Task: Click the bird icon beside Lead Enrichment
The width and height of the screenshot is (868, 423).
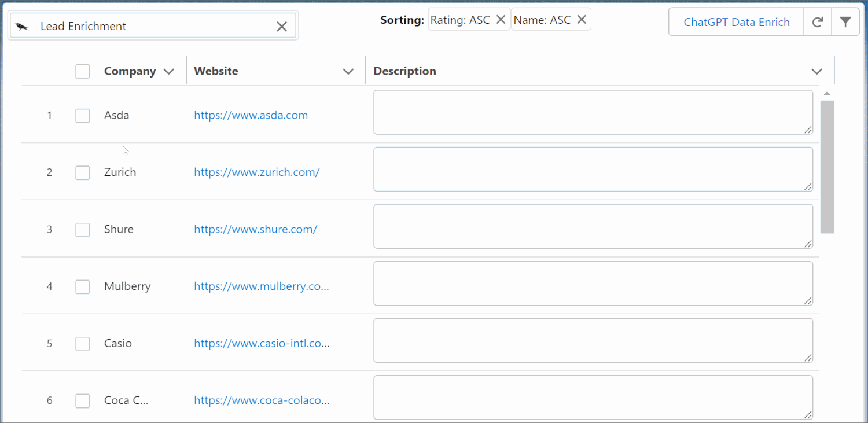Action: pyautogui.click(x=22, y=27)
